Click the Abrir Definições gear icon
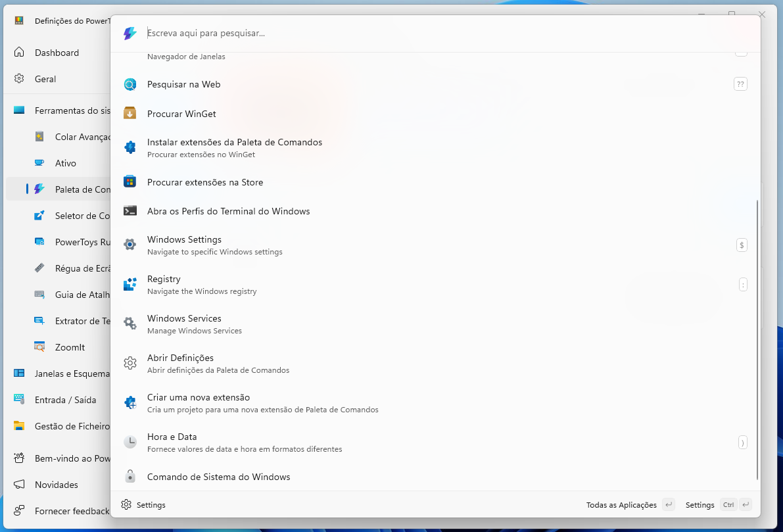This screenshot has width=783, height=532. (130, 363)
